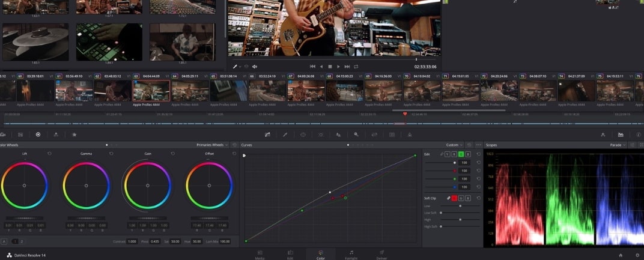The width and height of the screenshot is (644, 260).
Task: Show the Scopes panel icon
Action: point(621,135)
